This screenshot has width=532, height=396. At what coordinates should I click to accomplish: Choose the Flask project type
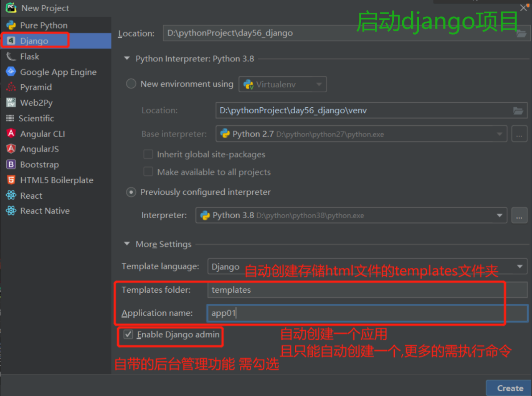[56, 57]
